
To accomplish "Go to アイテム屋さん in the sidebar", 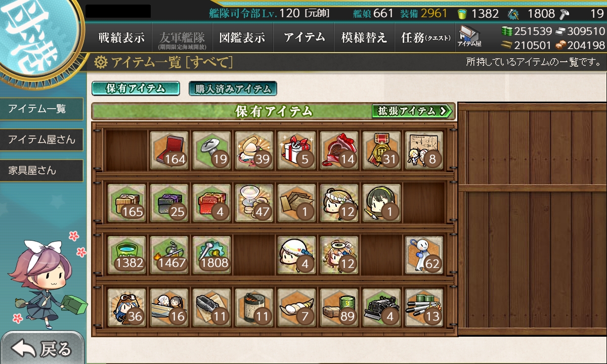I will (x=41, y=140).
